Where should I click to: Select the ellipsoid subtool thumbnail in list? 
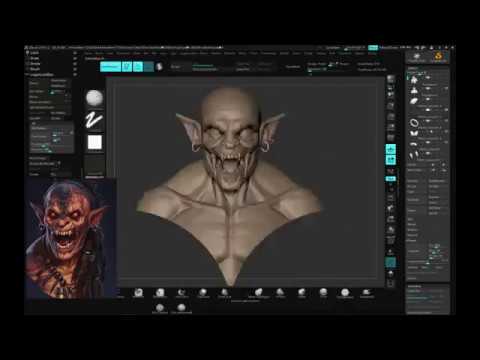coord(414,101)
